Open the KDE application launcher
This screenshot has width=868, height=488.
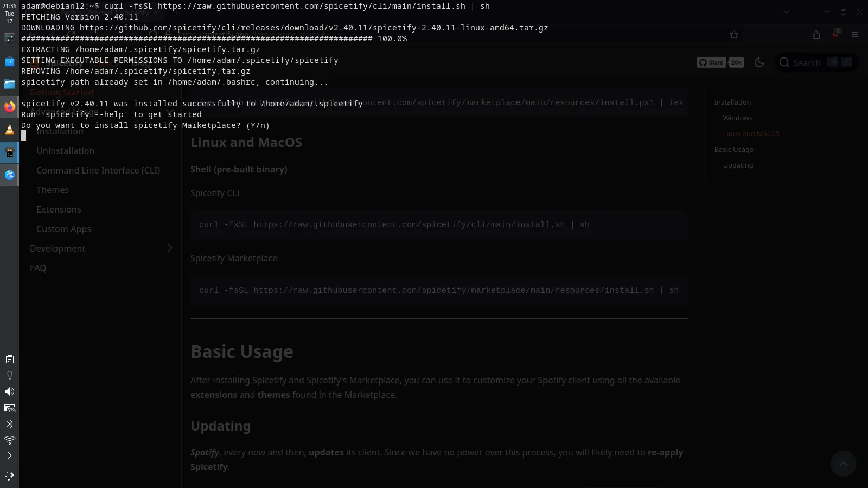click(9, 476)
